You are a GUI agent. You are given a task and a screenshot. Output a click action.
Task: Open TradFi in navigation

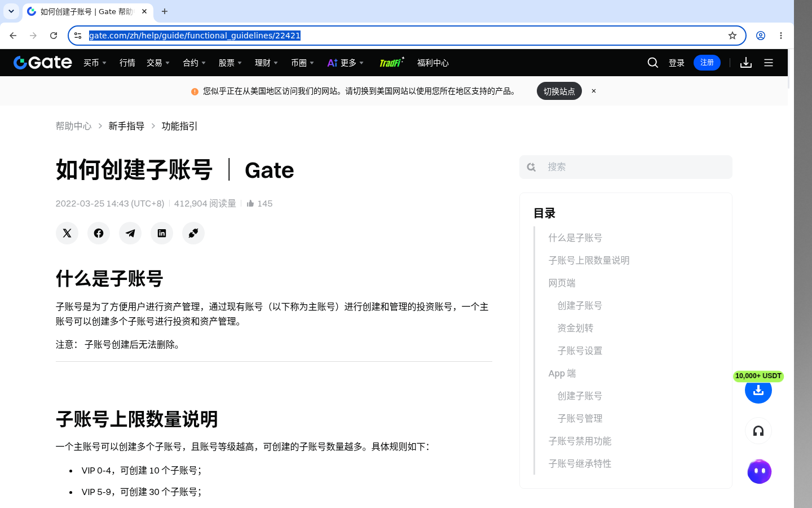[391, 63]
